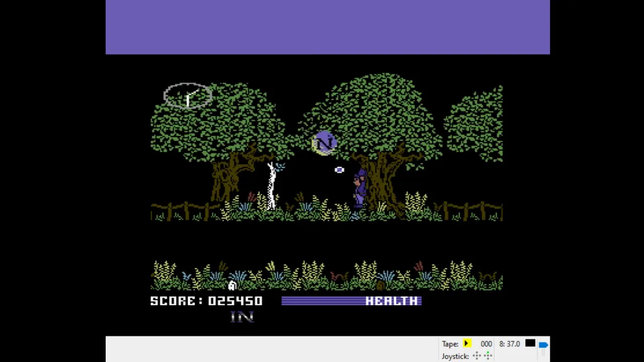Click the HEALTH bar in the game
Viewport: 644px width, 362px height.
tap(351, 301)
